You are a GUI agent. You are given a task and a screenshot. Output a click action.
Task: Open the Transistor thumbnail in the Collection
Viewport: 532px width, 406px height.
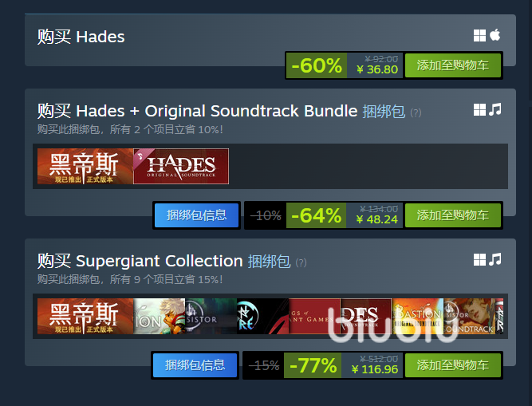tap(211, 316)
